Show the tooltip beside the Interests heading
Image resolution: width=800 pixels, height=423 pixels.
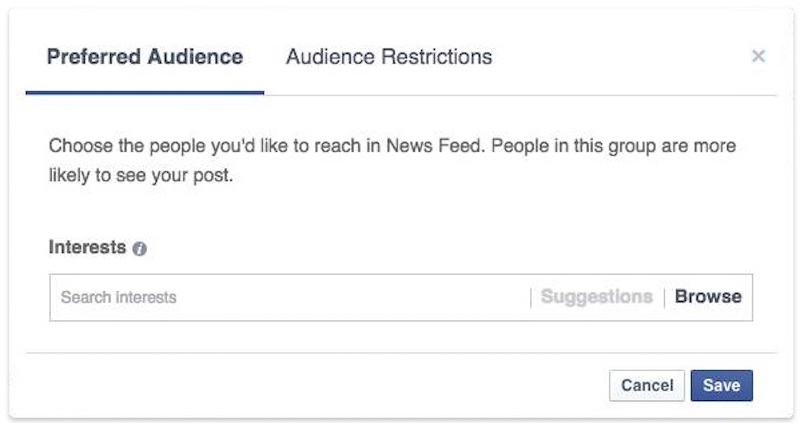pos(140,249)
